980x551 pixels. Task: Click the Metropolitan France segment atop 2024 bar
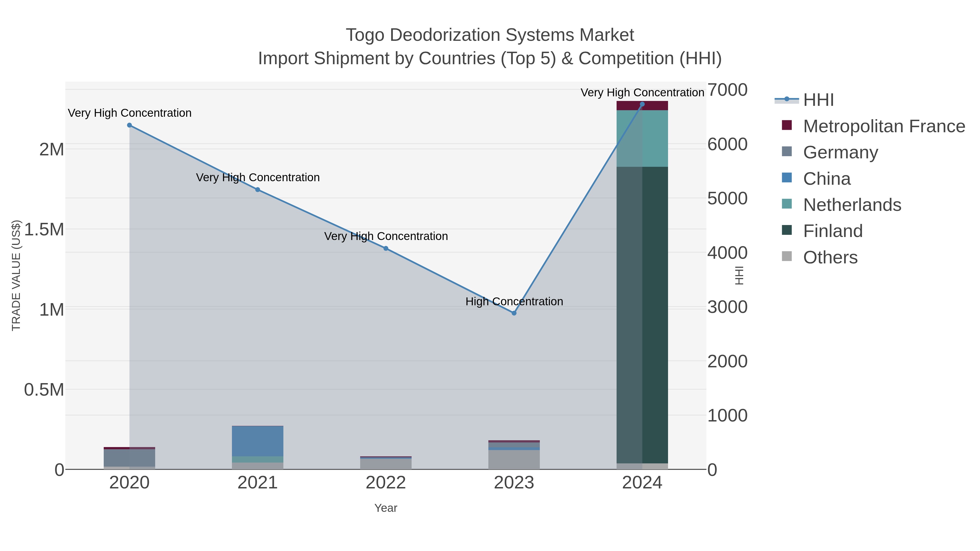point(642,106)
